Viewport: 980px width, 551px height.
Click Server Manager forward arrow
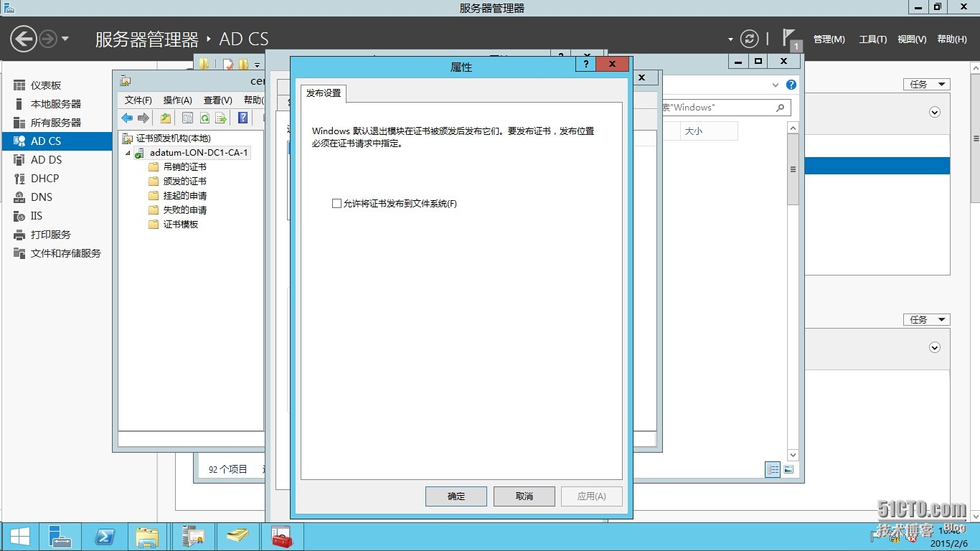[x=48, y=39]
